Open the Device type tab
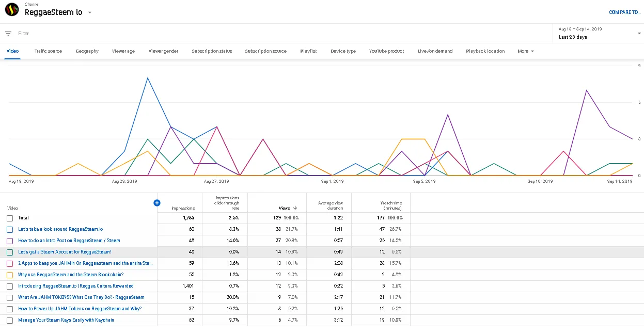 343,51
